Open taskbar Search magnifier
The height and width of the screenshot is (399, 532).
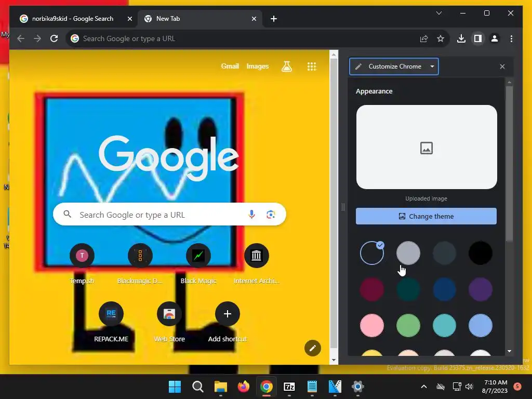coord(197,387)
